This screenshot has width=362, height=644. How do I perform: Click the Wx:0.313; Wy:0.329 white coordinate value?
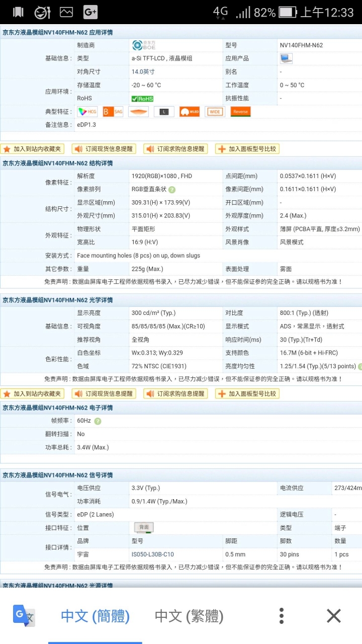click(157, 353)
